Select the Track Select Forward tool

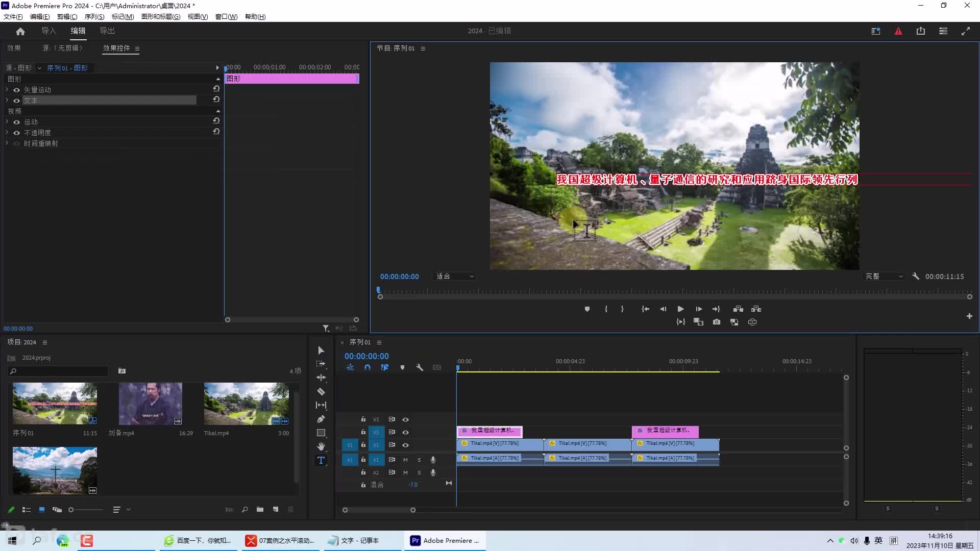tap(321, 364)
